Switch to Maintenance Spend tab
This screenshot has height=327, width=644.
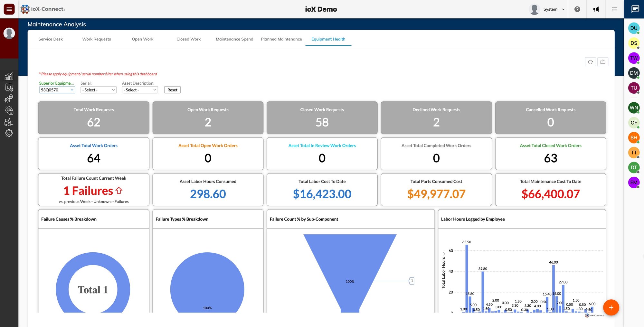click(x=234, y=39)
